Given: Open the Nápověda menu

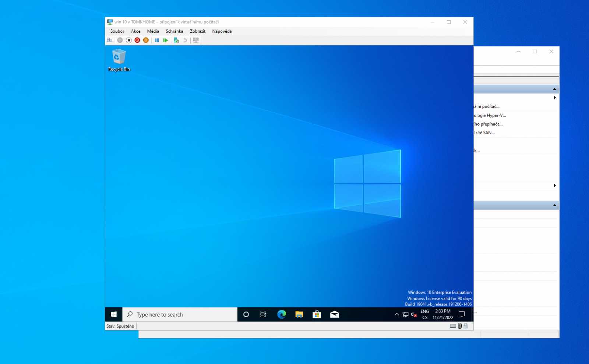Looking at the screenshot, I should 222,31.
